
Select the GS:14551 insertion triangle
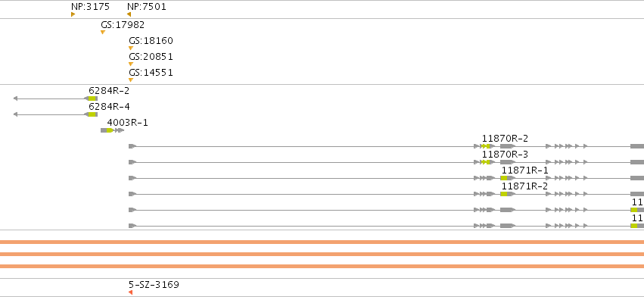[131, 80]
